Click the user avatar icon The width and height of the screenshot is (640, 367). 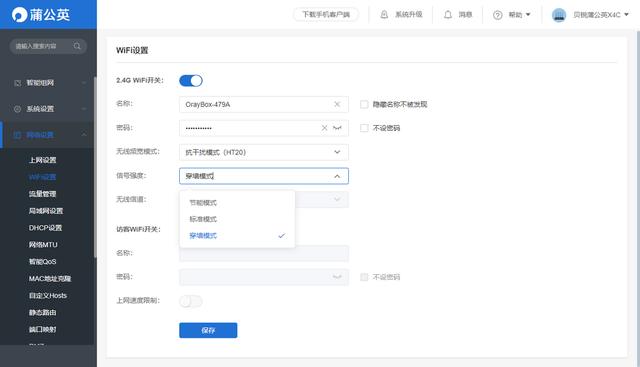[x=559, y=15]
